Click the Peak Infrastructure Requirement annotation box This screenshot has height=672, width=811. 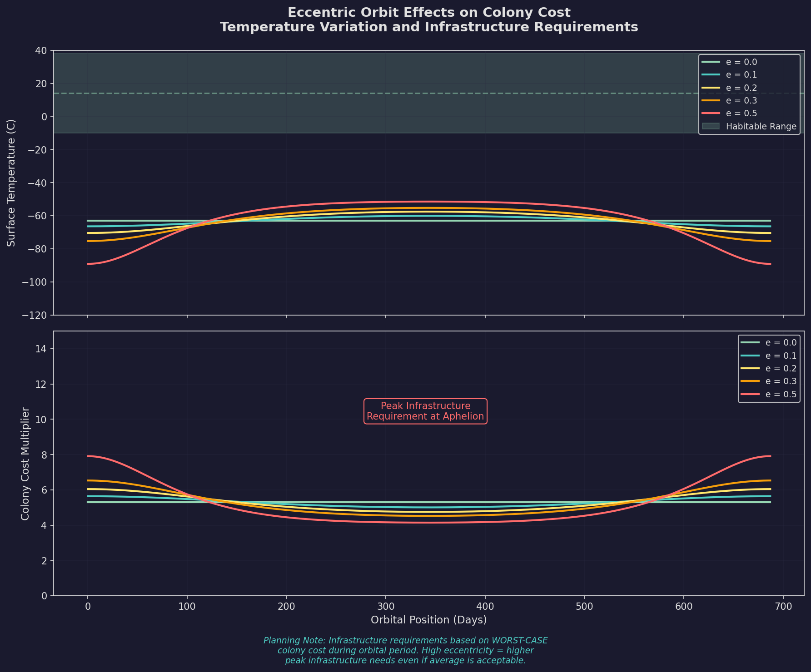pos(425,411)
